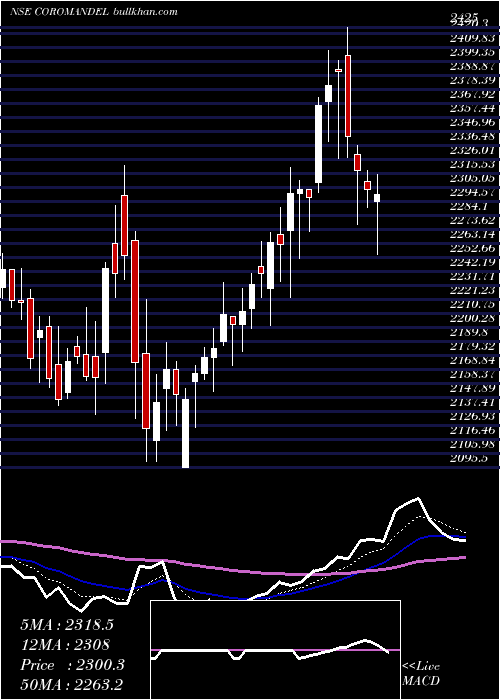500x700 pixels.
Task: Click the 2315.53 price axis label
Action: (473, 164)
